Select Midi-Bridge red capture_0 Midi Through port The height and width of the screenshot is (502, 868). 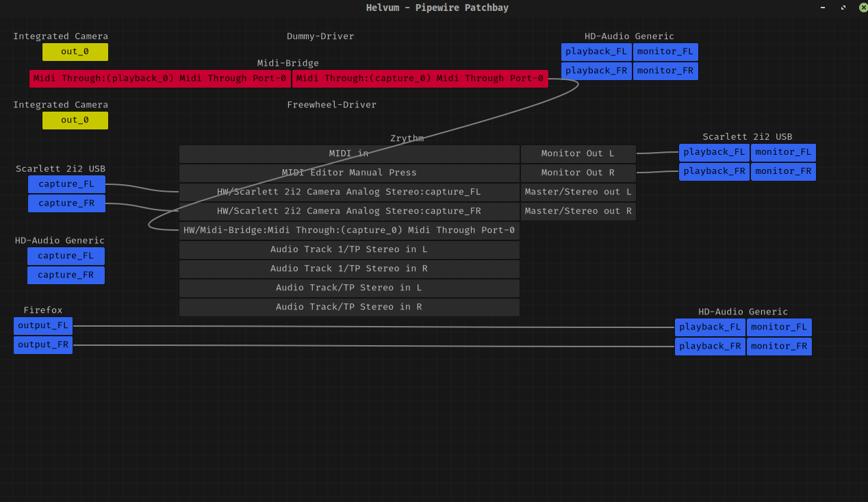[420, 79]
